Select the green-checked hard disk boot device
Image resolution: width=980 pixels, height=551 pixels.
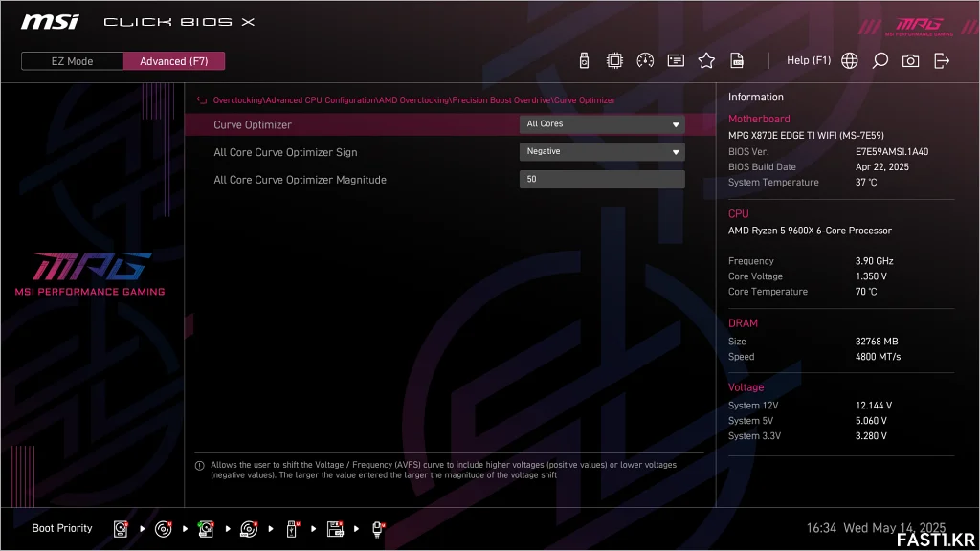(x=206, y=529)
